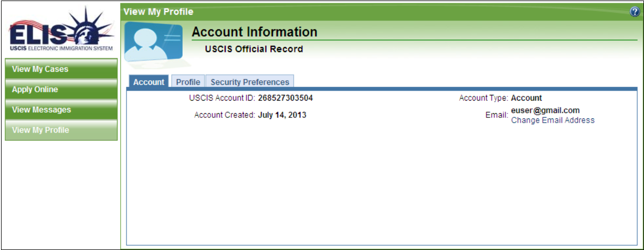Switch to the Profile tab
644x250 pixels.
(x=188, y=82)
